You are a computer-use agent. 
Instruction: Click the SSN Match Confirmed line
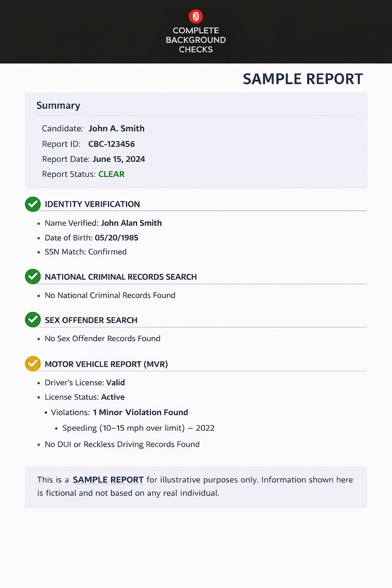tap(86, 252)
